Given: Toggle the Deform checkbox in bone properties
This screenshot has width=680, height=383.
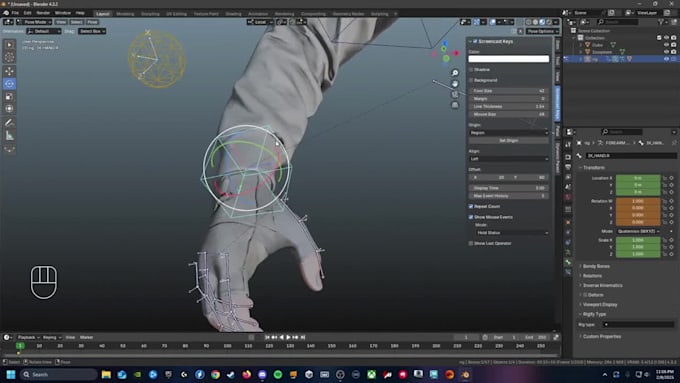Looking at the screenshot, I should pyautogui.click(x=585, y=295).
